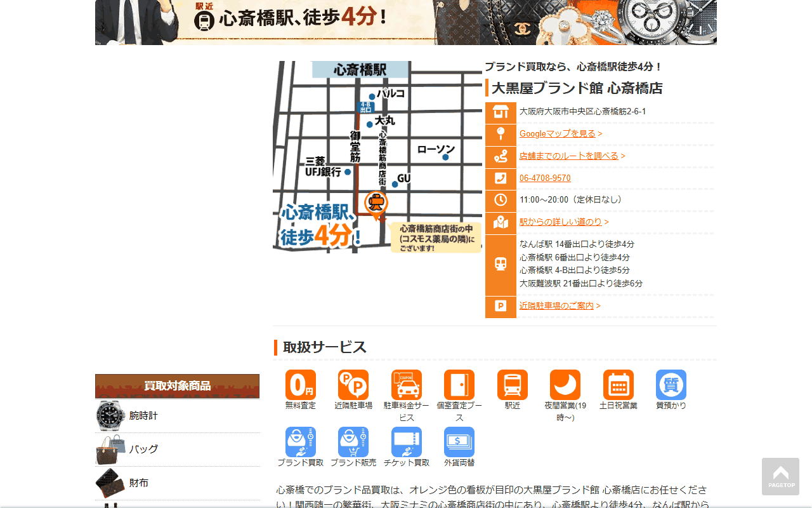Click the orange map-with-marker icon

(501, 223)
